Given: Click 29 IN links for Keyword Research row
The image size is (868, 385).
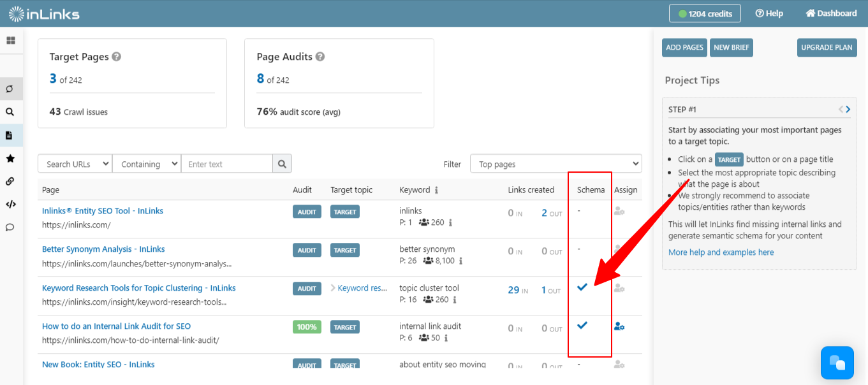Looking at the screenshot, I should pos(518,290).
